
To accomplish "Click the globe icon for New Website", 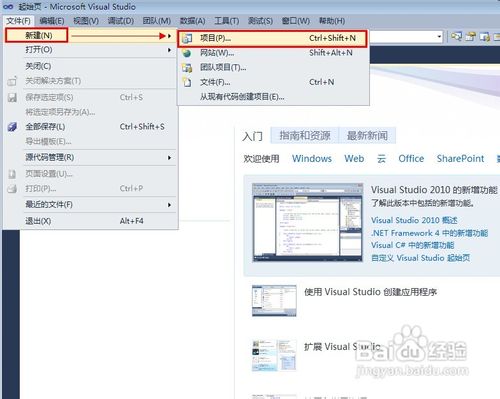I will 187,53.
